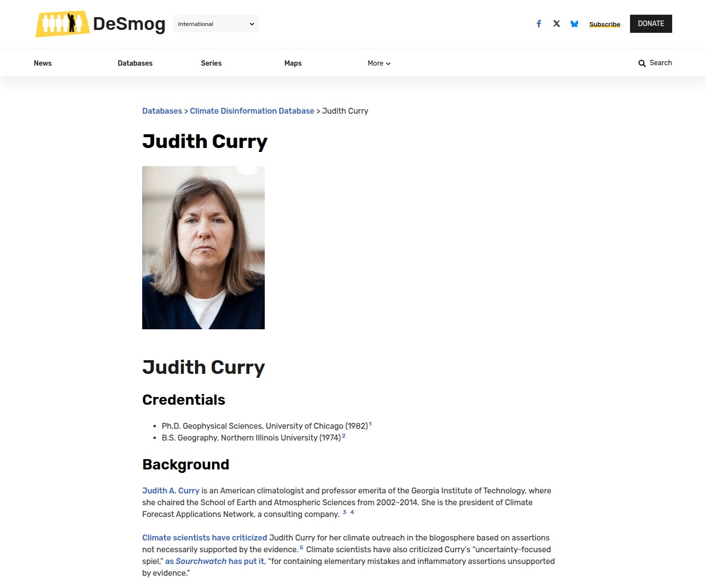Click the Search label in navigation
The width and height of the screenshot is (706, 588).
point(660,63)
